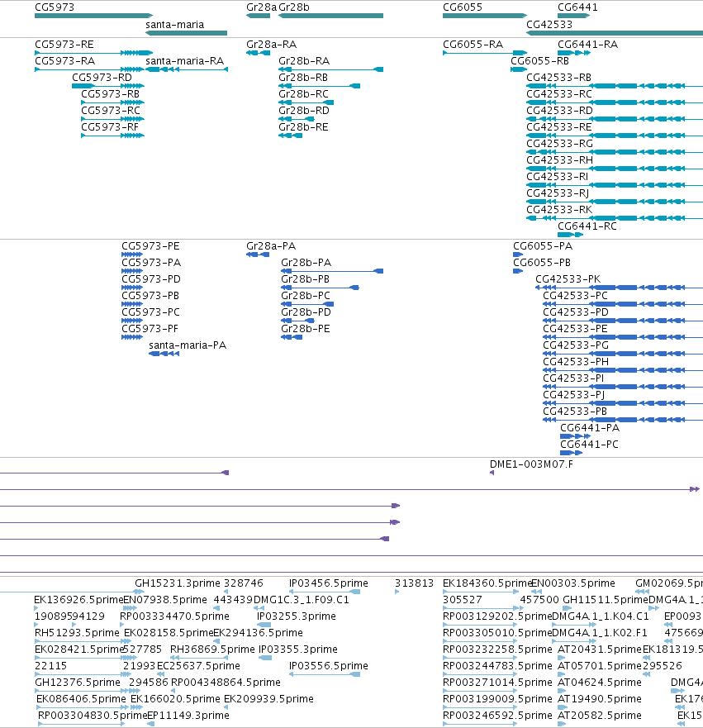The image size is (703, 728).
Task: Select polypeptide santa-maria-PA
Action: tap(164, 354)
